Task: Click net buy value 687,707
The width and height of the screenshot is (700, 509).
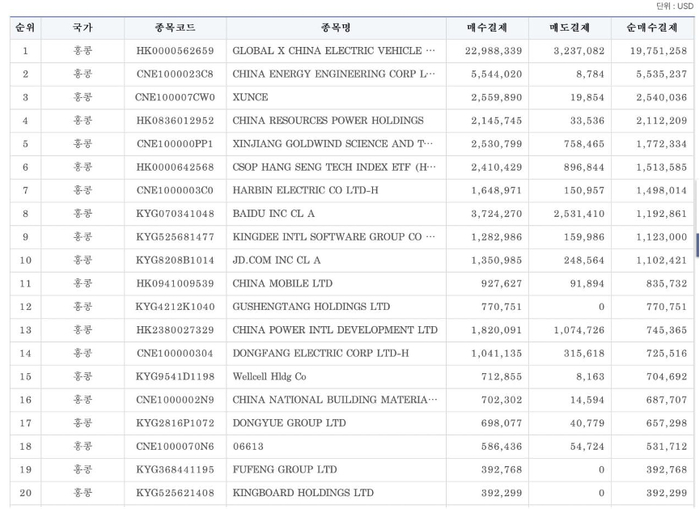Action: [x=667, y=399]
